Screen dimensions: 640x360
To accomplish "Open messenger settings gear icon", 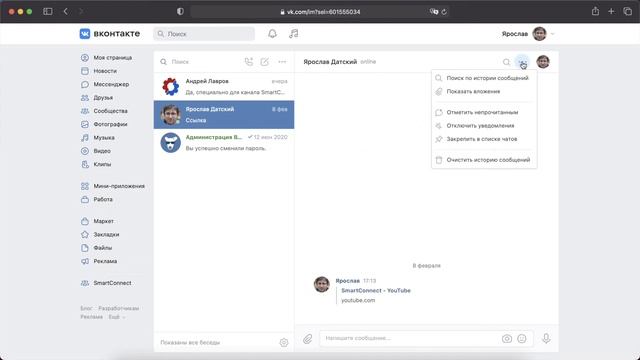I will click(284, 342).
